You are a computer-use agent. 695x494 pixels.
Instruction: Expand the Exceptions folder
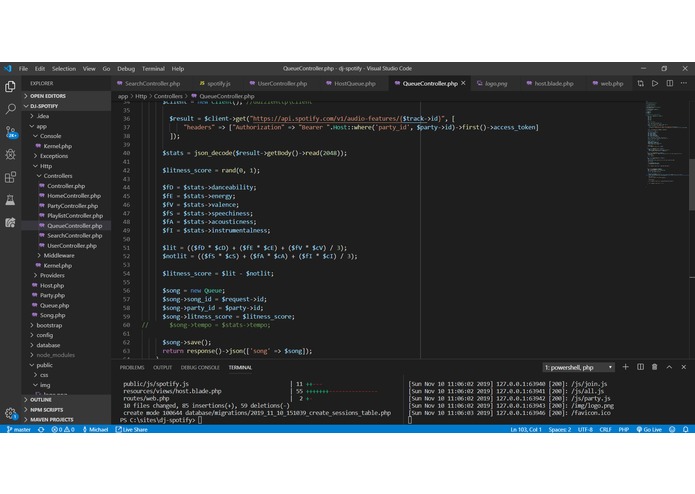(66, 156)
